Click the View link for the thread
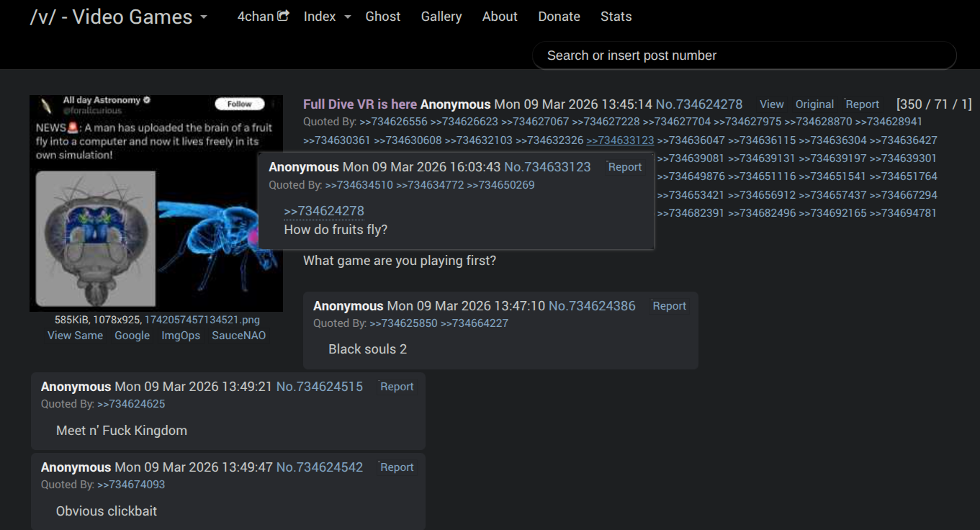 (772, 104)
